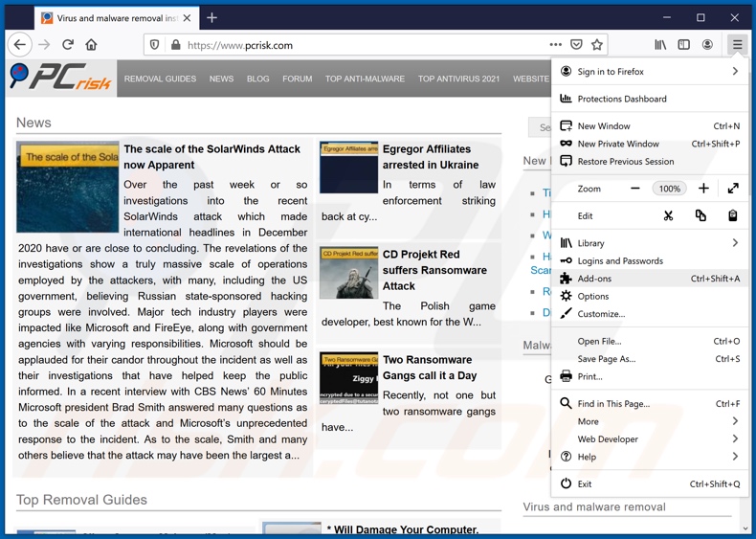Screen dimensions: 756x539
Task: Expand the Library submenu
Action: click(x=734, y=243)
